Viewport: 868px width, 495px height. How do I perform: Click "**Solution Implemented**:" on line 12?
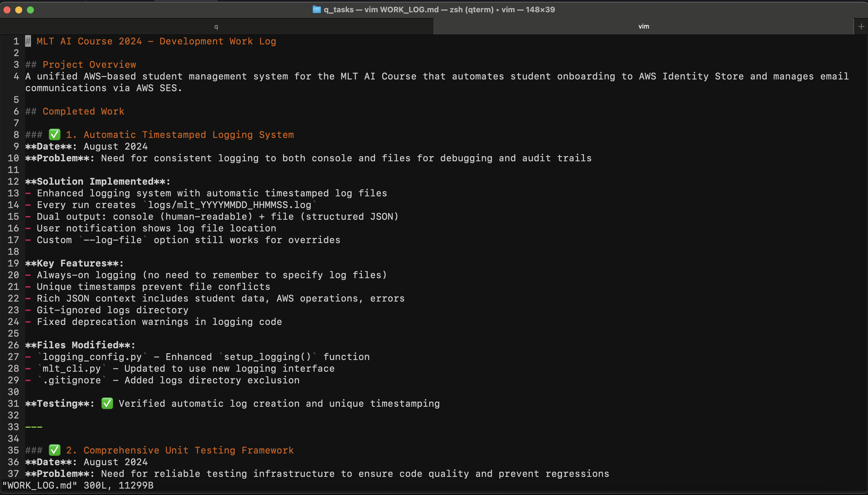98,181
